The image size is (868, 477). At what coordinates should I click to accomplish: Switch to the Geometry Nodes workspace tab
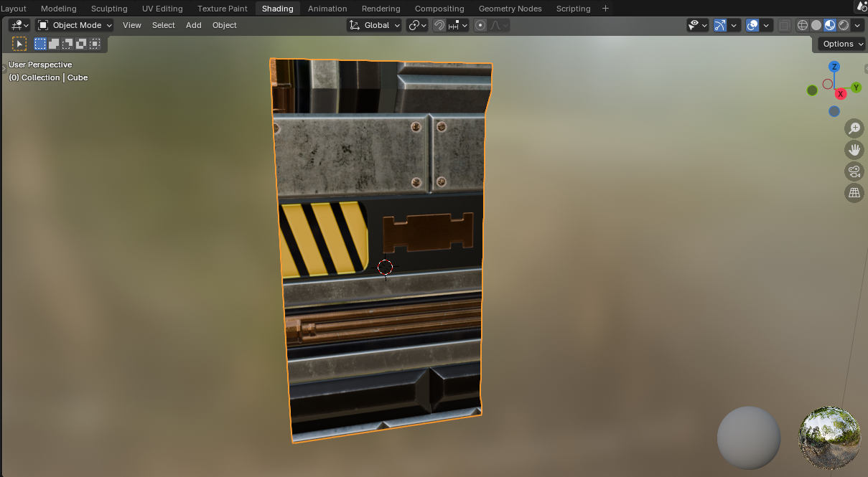[x=510, y=9]
